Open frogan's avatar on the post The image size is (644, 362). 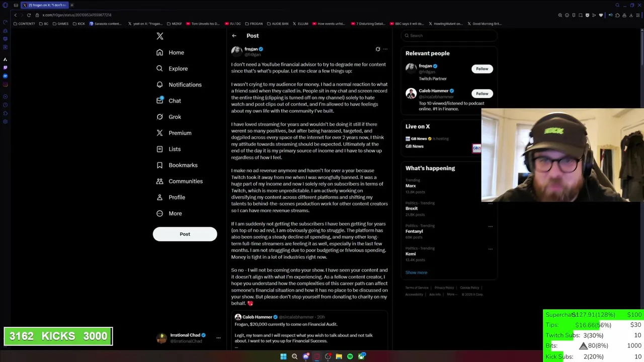[236, 51]
